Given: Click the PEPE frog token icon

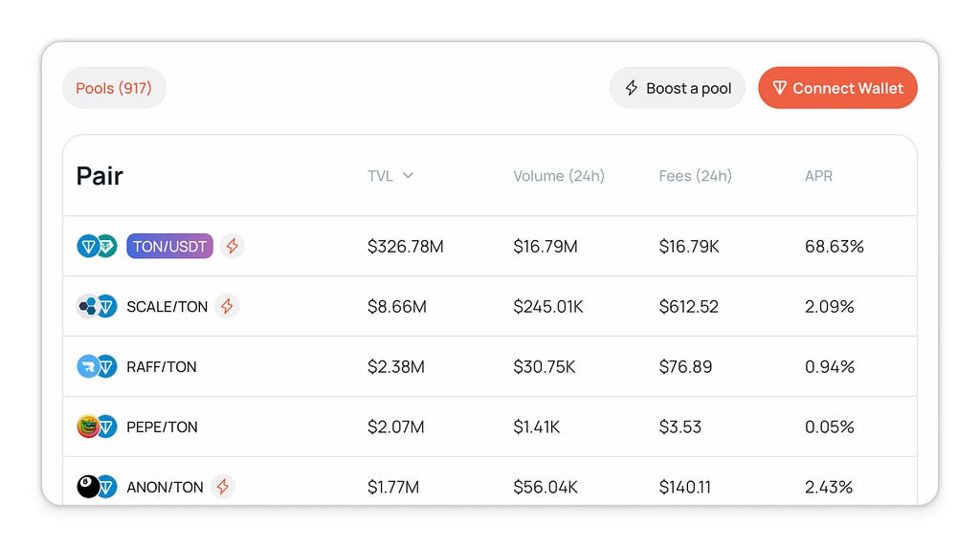Looking at the screenshot, I should click(87, 427).
